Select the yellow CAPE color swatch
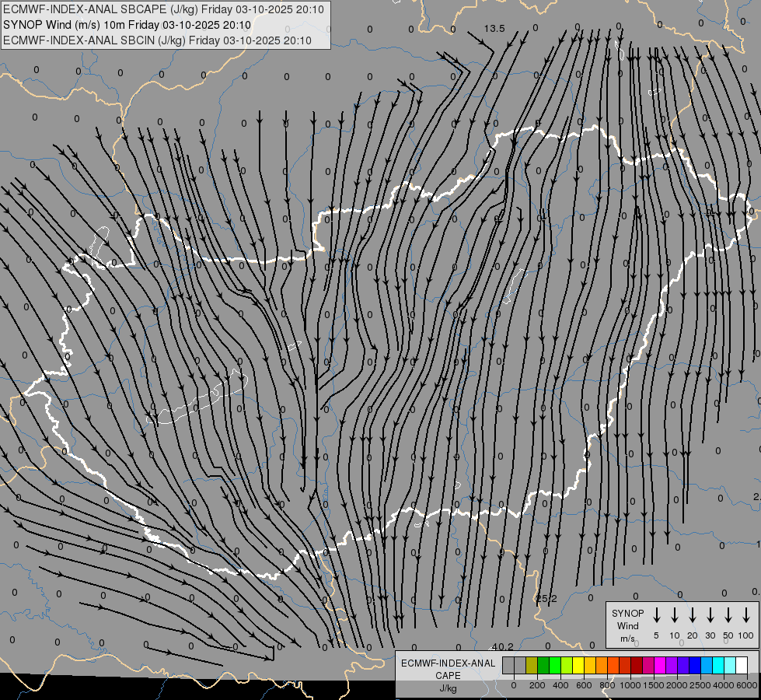Screen dimensions: 761x700 click(x=578, y=665)
